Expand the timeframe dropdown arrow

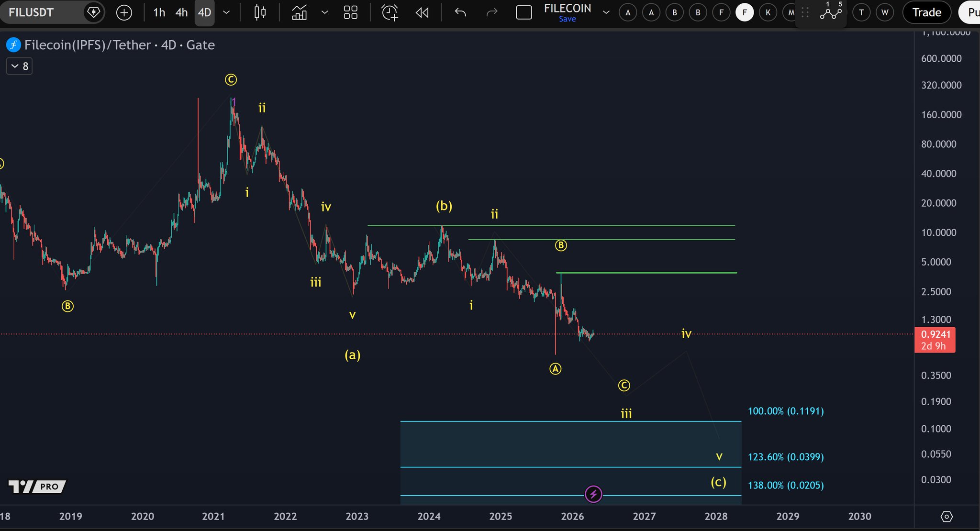pos(226,12)
